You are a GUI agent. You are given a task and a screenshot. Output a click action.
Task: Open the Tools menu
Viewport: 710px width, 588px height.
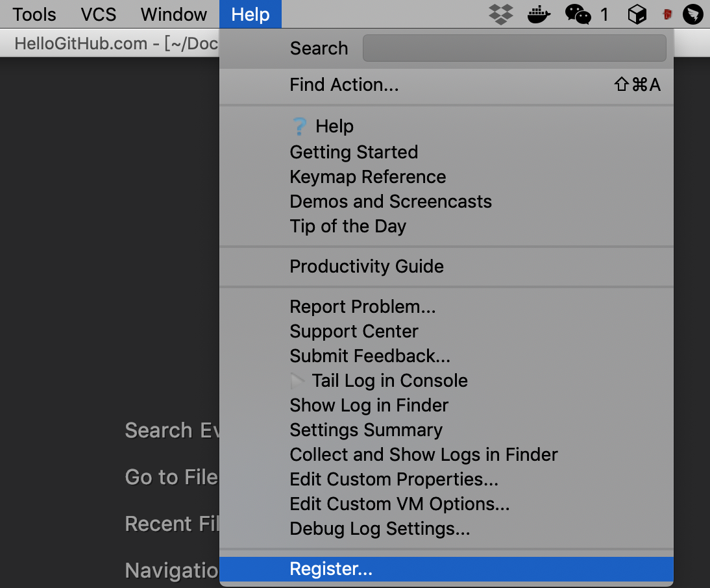[34, 14]
